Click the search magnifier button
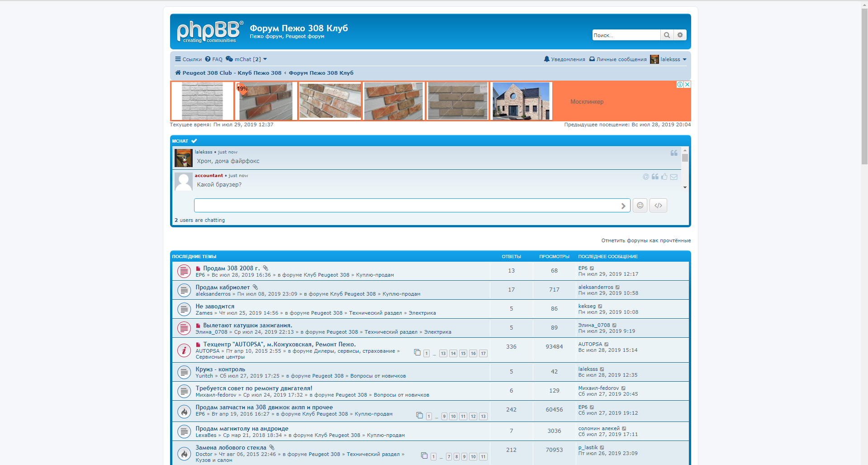Viewport: 868px width, 465px height. point(667,35)
